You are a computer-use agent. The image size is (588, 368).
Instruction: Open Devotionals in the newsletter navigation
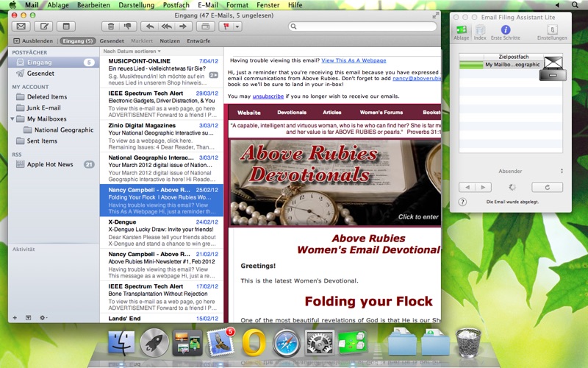pos(292,113)
